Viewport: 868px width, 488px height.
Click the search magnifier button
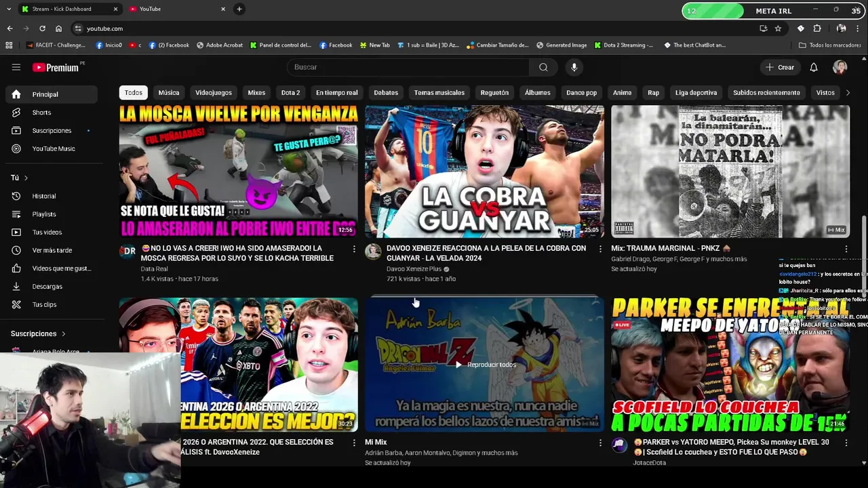543,67
